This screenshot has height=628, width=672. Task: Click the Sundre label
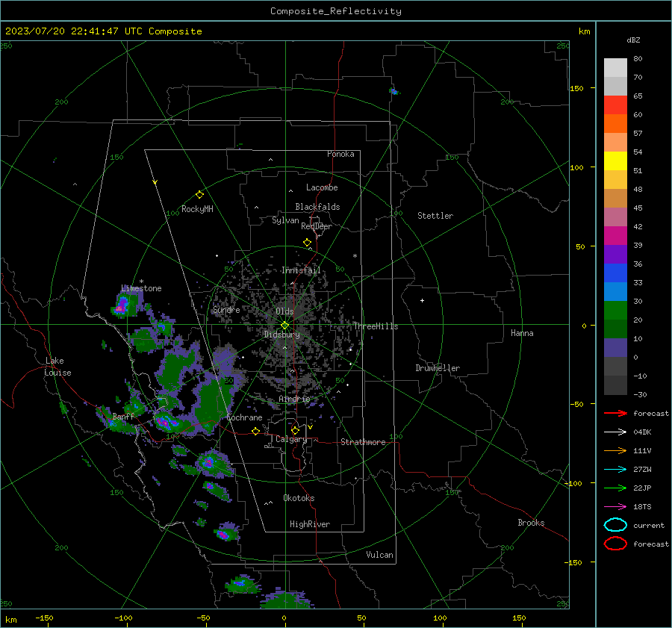coord(226,309)
